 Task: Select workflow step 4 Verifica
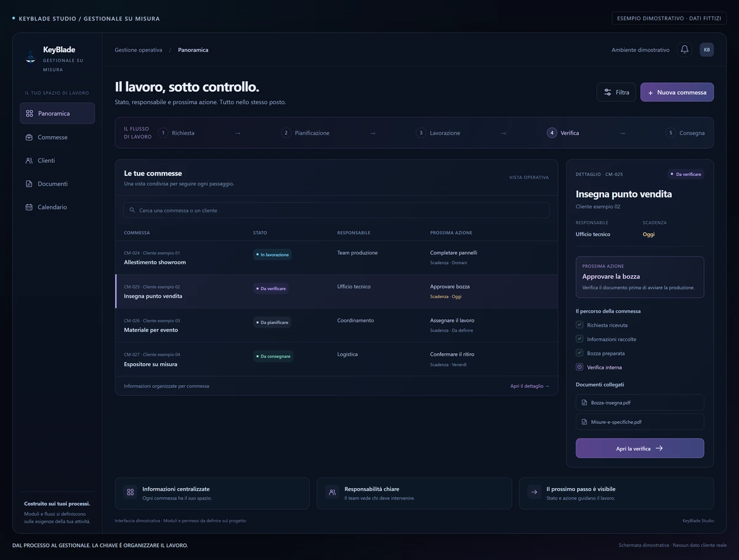point(563,133)
